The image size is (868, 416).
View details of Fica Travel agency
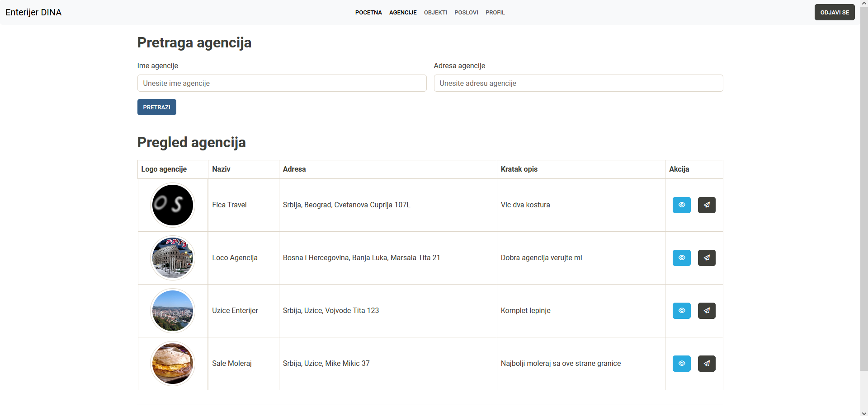[681, 205]
